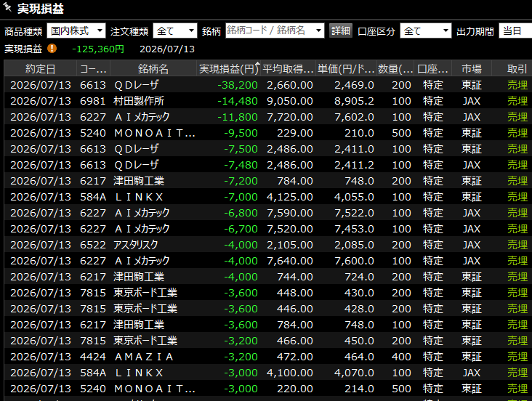Screen dimensions: 532x401
Task: Click the 4424 stock code cell
Action: [93, 357]
